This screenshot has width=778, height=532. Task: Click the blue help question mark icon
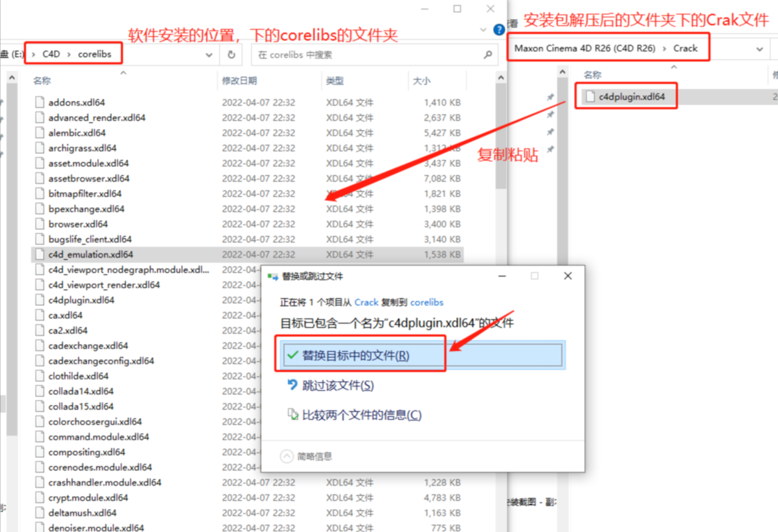[x=499, y=30]
